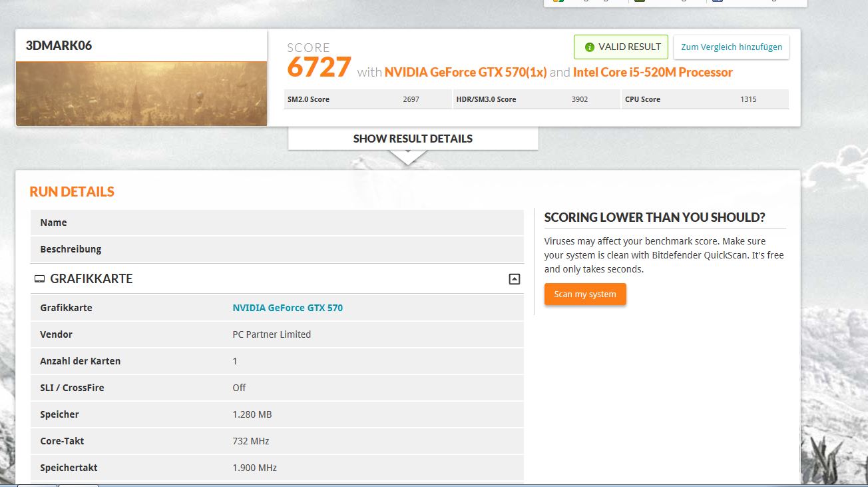The width and height of the screenshot is (868, 487).
Task: Click the green info icon in VALID RESULT
Action: click(x=589, y=47)
